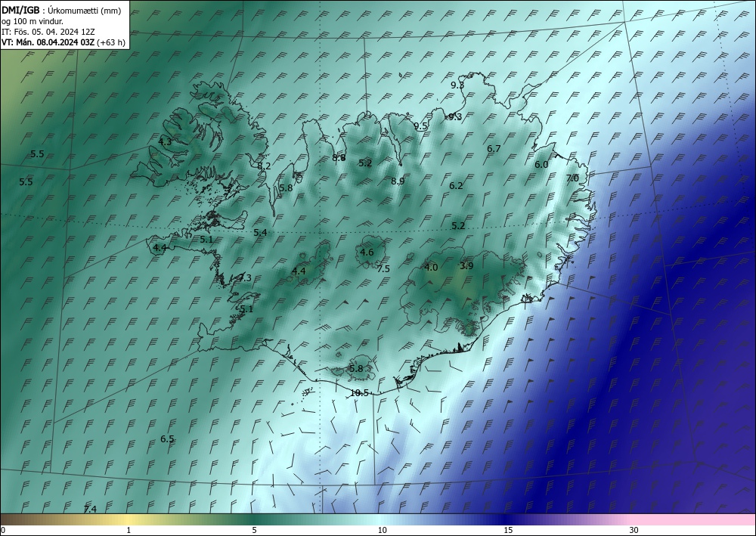Screen dimensions: 756x536
Task: Click the 6.2 value on the map
Action: pos(456,185)
